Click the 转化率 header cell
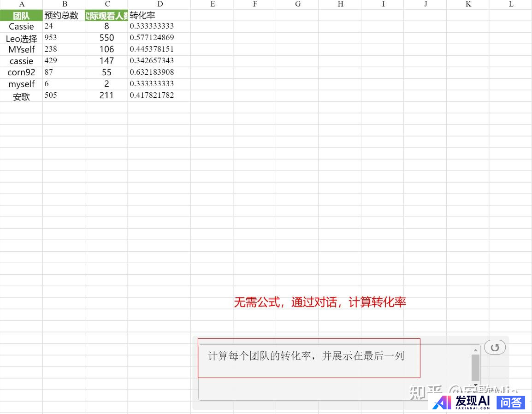Image resolution: width=532 pixels, height=414 pixels. coord(159,15)
